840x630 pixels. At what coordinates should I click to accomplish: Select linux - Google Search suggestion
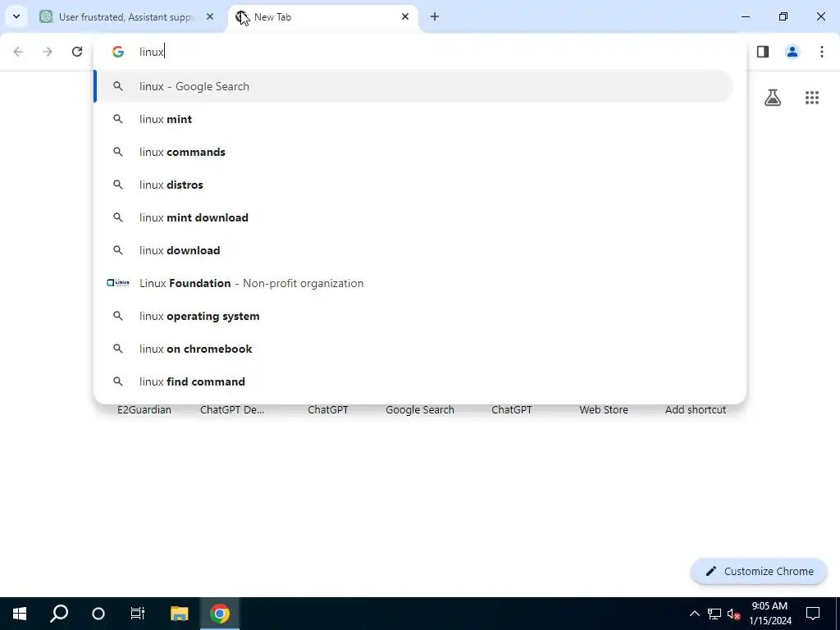[413, 86]
